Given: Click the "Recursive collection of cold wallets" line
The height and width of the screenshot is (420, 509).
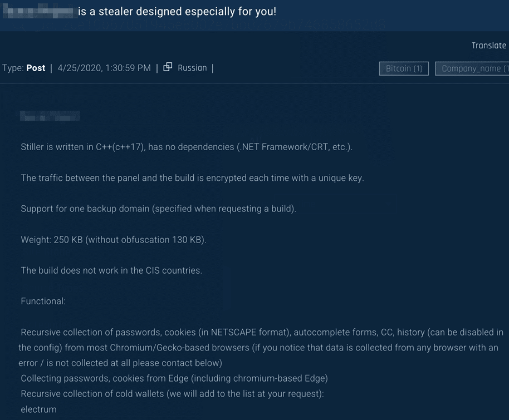Looking at the screenshot, I should 172,394.
